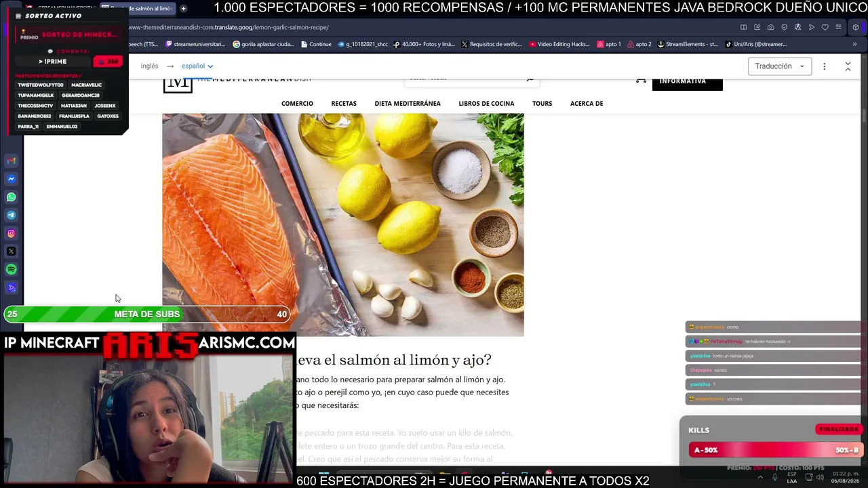Open WhatsApp in the browser sidebar

click(12, 197)
